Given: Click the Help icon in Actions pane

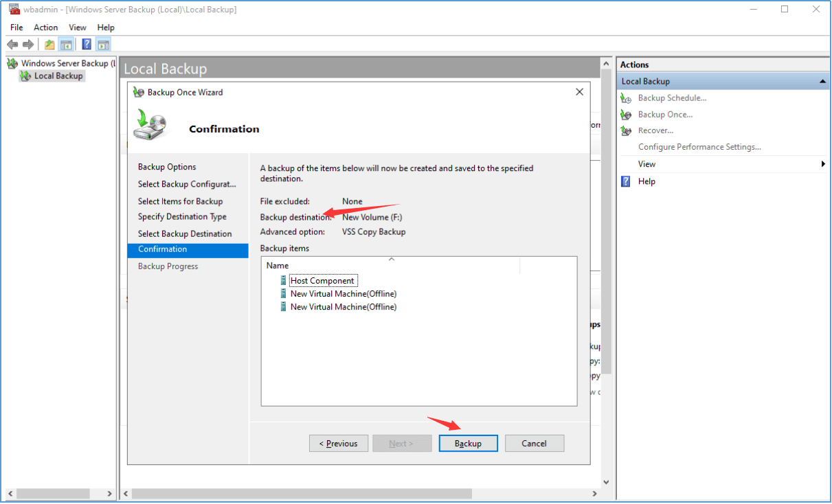Looking at the screenshot, I should (x=626, y=181).
